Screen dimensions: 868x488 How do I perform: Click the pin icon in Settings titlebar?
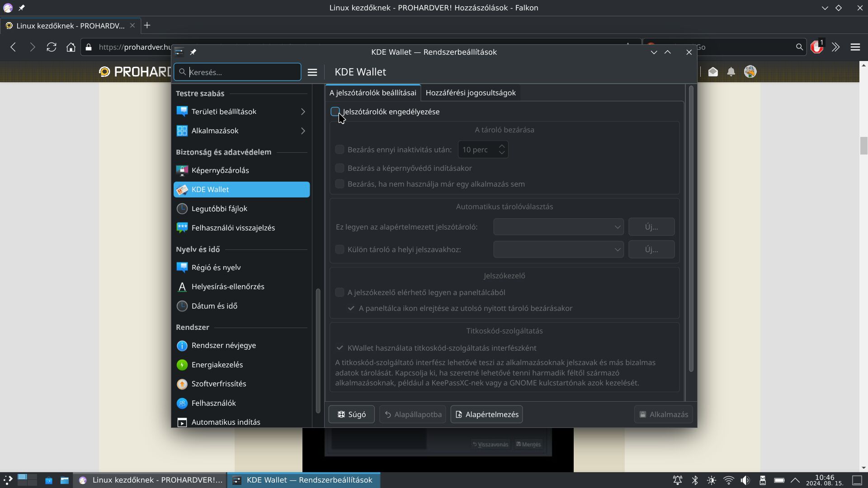coord(193,52)
